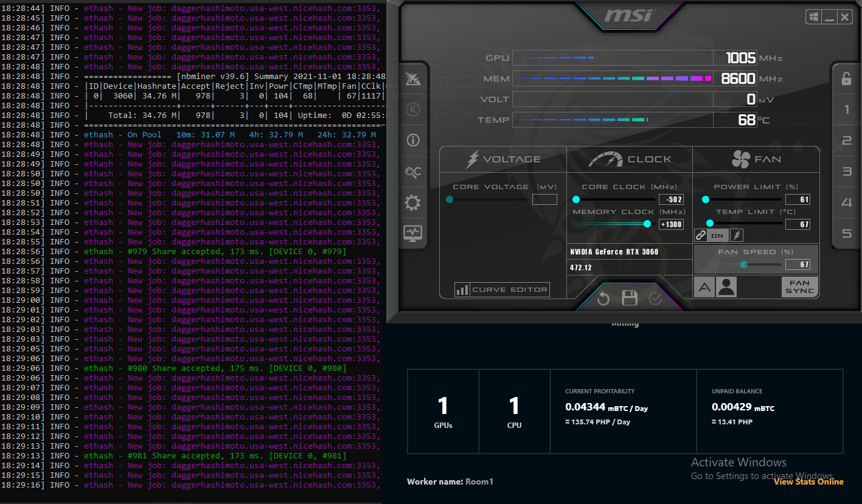Click the Core Clock -502 value field
This screenshot has width=862, height=504.
tap(671, 199)
